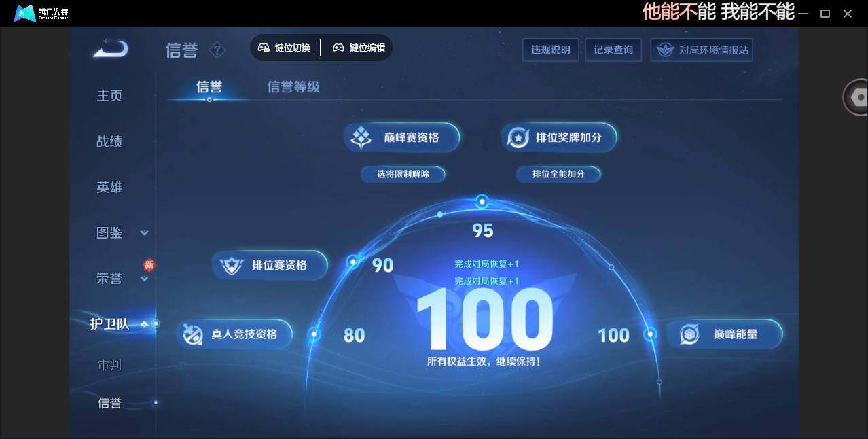Click the 选将限制解除 button
The image size is (868, 439).
click(403, 174)
